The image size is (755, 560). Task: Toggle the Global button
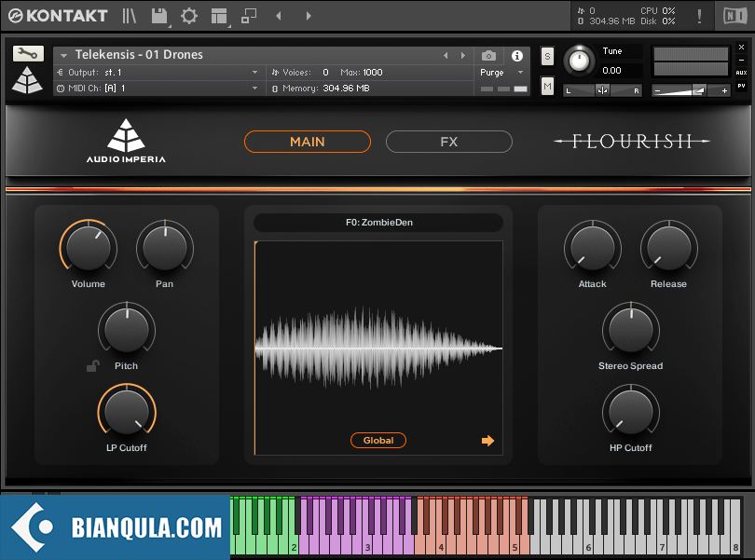tap(378, 440)
